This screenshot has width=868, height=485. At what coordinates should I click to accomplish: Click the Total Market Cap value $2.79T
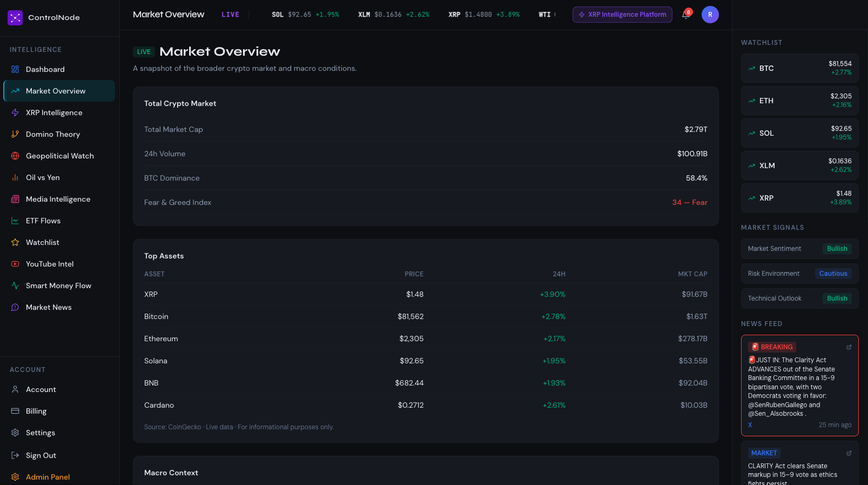696,129
